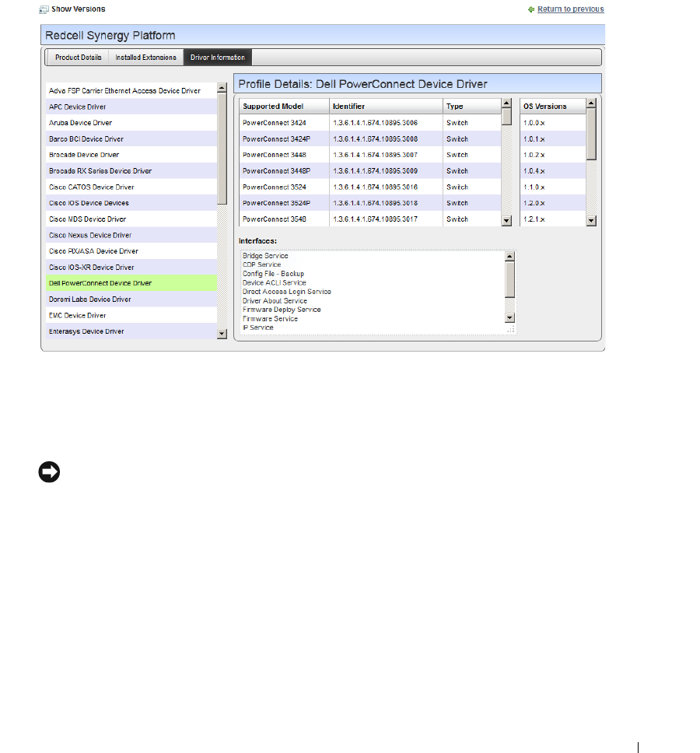Click CDP Service interface entry
The image size is (700, 753).
coord(261,264)
